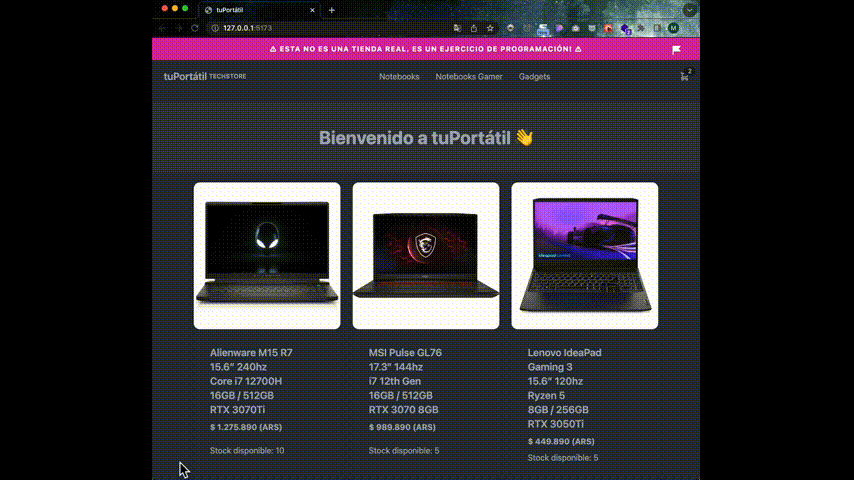The width and height of the screenshot is (854, 480).
Task: Click the share page icon in address bar
Action: (474, 28)
